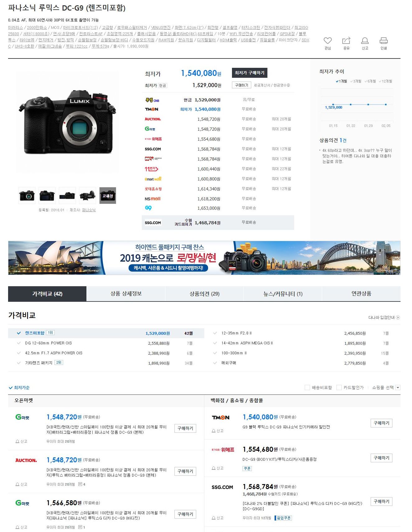The image size is (412, 532).
Task: Click 신고 icon under SSG.COM mall listing
Action: click(218, 518)
